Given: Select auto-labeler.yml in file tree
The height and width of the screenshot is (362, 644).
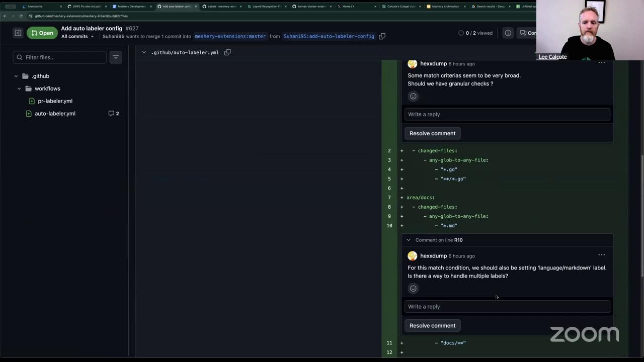Looking at the screenshot, I should tap(55, 114).
